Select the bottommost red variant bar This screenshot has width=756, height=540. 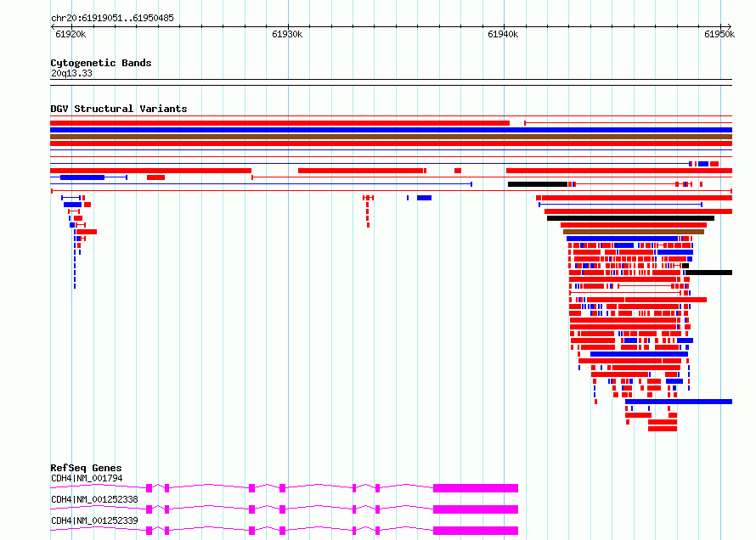click(663, 429)
